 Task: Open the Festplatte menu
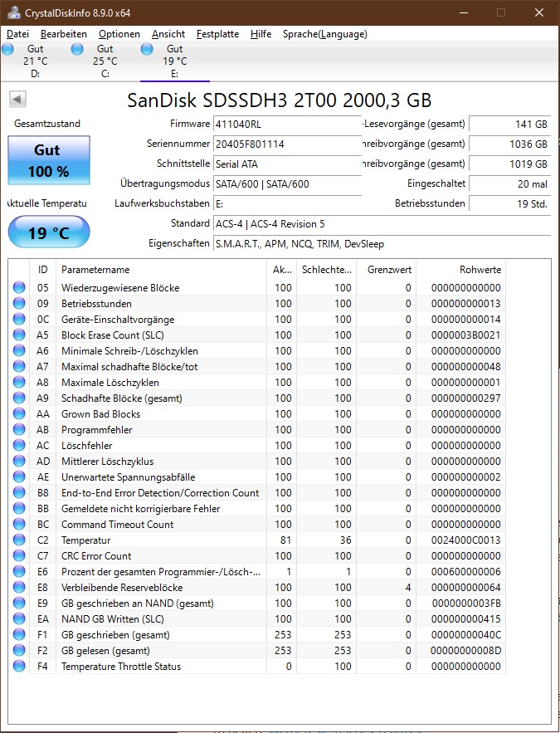[217, 34]
